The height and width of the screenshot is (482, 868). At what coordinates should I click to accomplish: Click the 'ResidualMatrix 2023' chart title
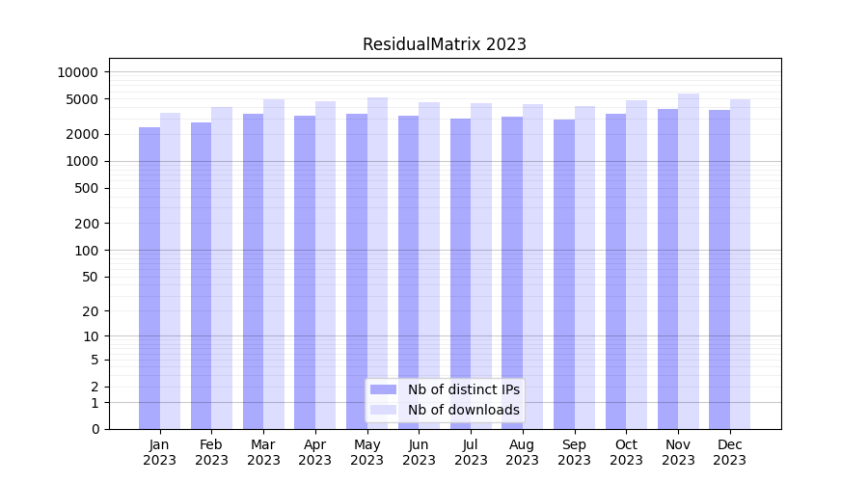click(x=444, y=44)
